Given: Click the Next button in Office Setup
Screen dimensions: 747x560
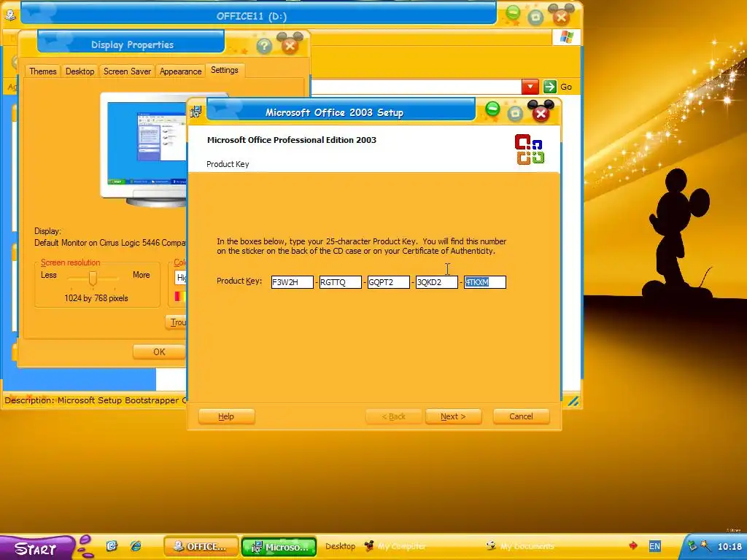Looking at the screenshot, I should 453,416.
